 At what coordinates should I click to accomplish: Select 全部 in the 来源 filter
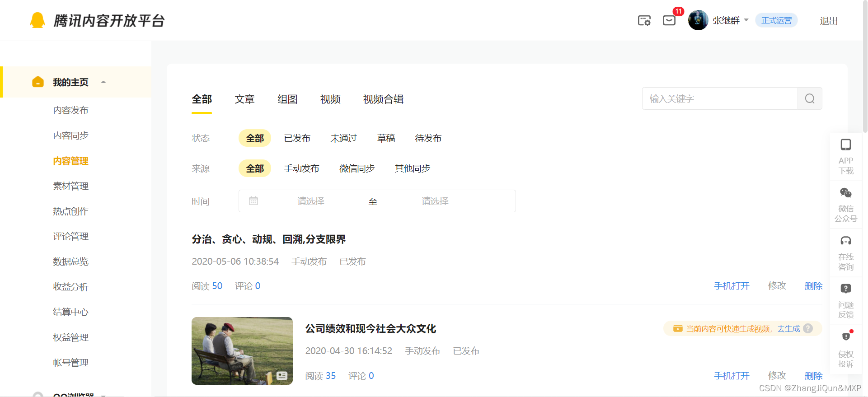click(255, 168)
